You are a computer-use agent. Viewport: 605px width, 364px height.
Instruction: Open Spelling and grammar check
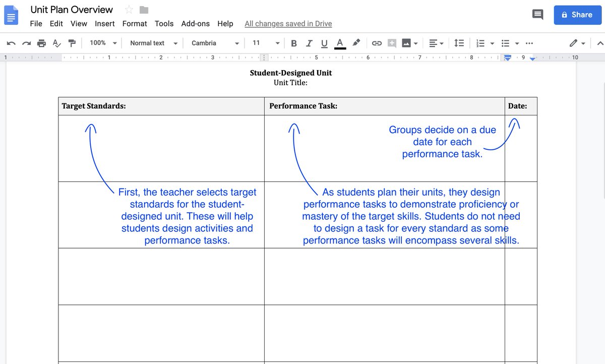[57, 43]
